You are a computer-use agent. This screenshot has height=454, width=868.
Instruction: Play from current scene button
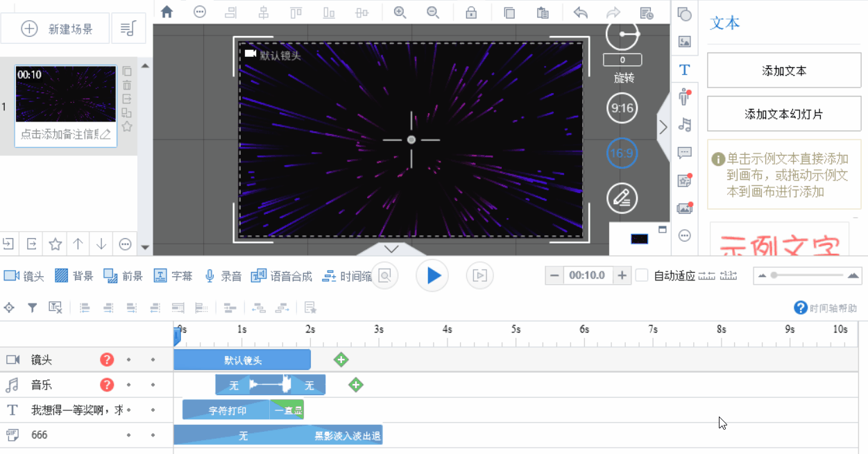(x=479, y=276)
